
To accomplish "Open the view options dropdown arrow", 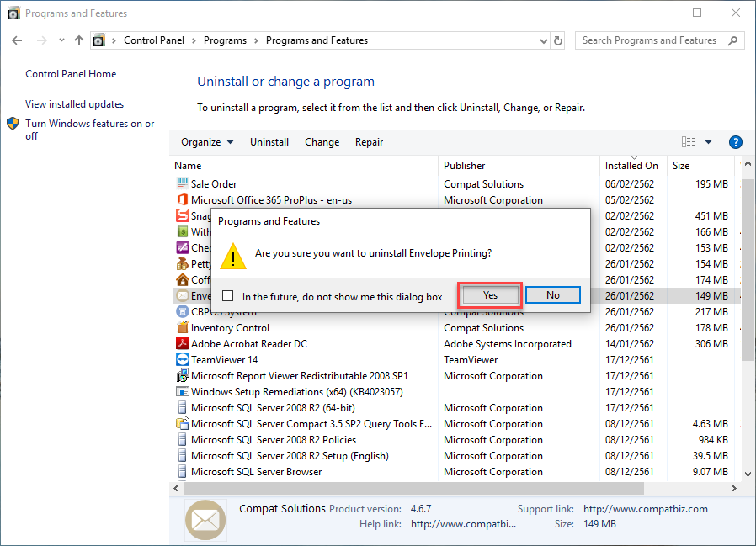I will click(708, 142).
